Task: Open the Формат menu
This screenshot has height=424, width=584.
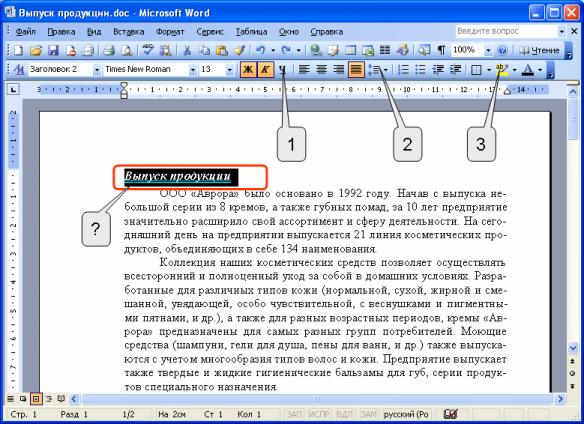Action: point(170,32)
